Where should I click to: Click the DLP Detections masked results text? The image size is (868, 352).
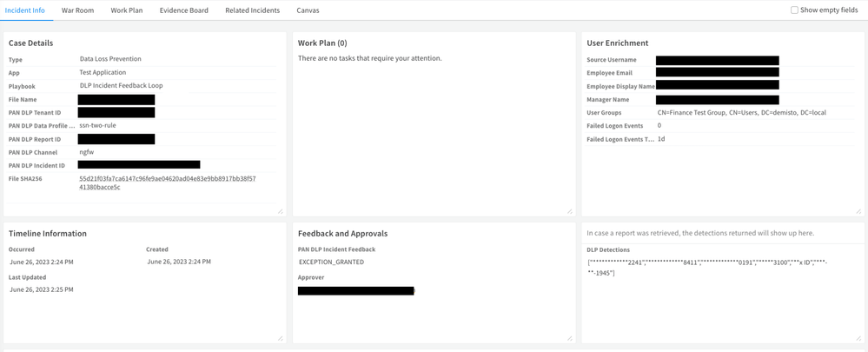(706, 267)
